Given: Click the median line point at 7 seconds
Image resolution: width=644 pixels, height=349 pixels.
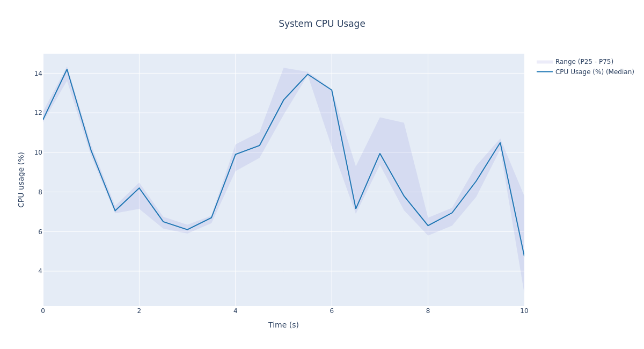Looking at the screenshot, I should 380,154.
